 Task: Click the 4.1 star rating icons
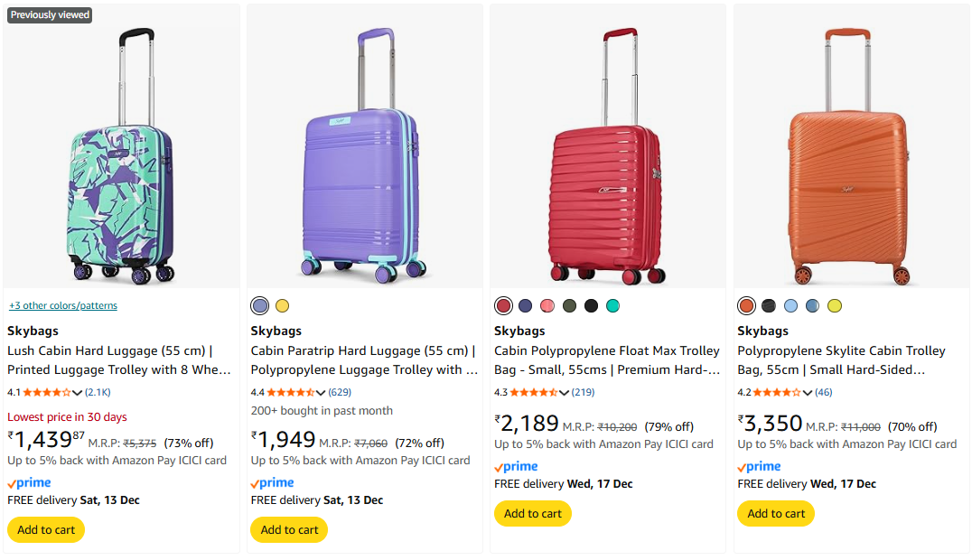click(x=46, y=393)
